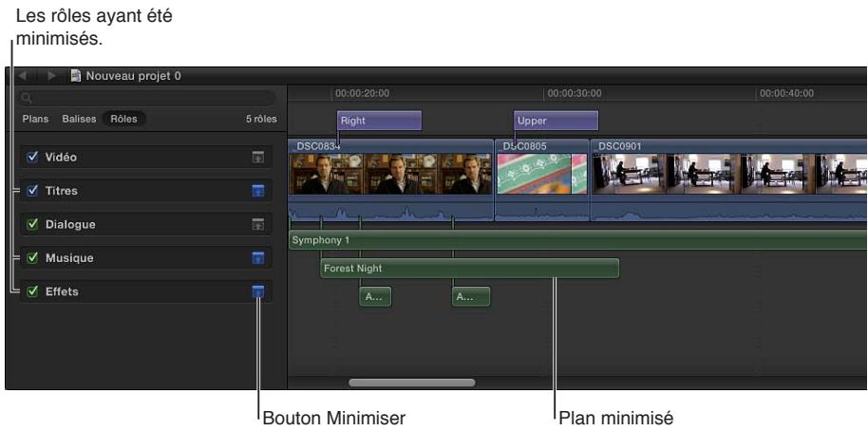Click the 5 rôles count label
This screenshot has width=868, height=431.
pyautogui.click(x=261, y=119)
